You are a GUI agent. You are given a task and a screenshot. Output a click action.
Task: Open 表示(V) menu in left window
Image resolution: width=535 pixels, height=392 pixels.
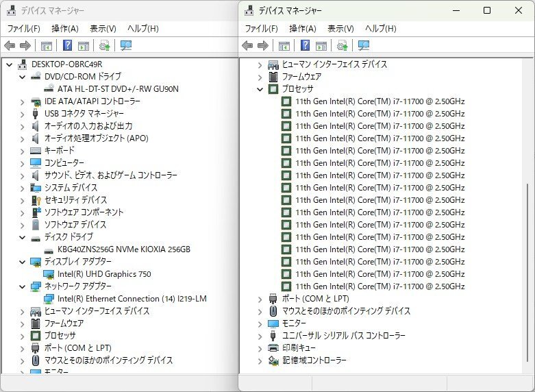point(103,28)
